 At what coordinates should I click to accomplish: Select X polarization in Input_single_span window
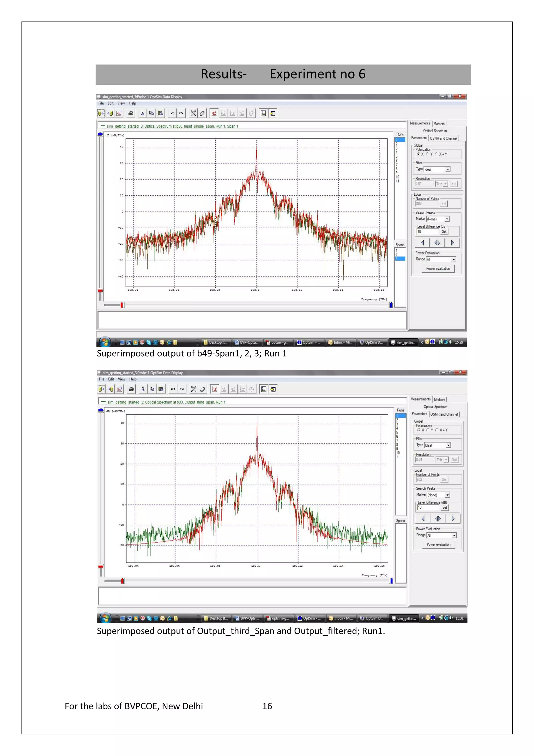click(x=418, y=154)
